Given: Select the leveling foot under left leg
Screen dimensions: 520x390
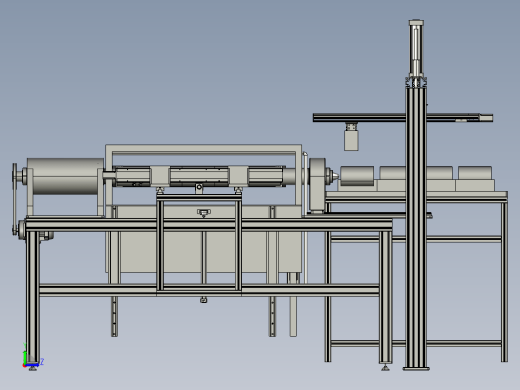Looking at the screenshot, I should [x=33, y=368].
